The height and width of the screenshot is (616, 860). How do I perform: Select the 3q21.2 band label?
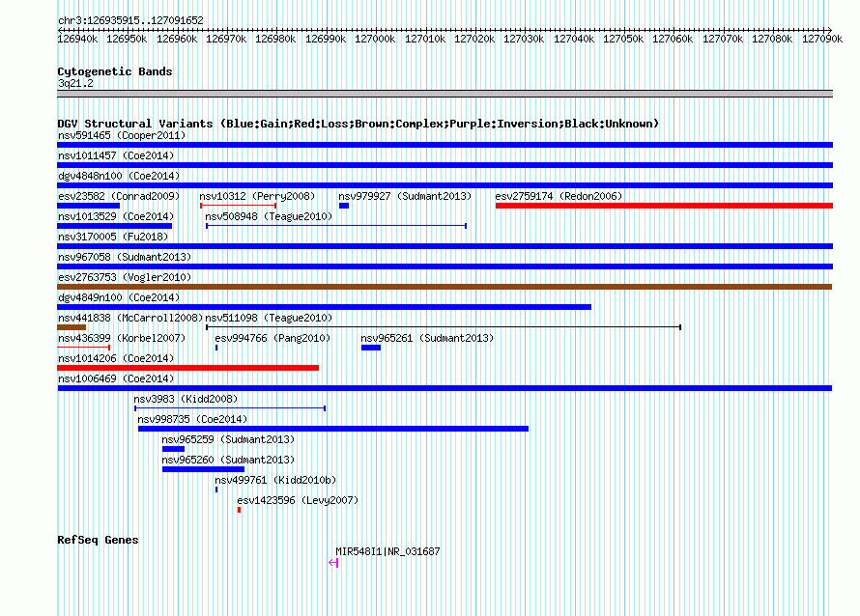coord(75,83)
